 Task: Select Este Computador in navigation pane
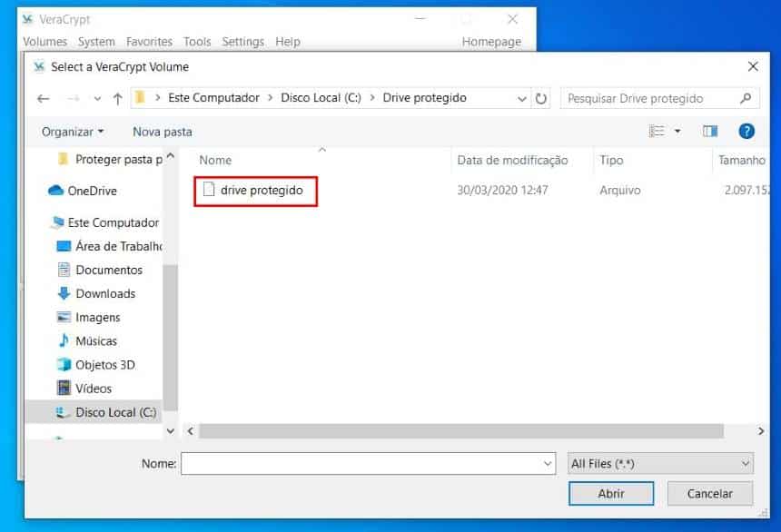point(104,222)
